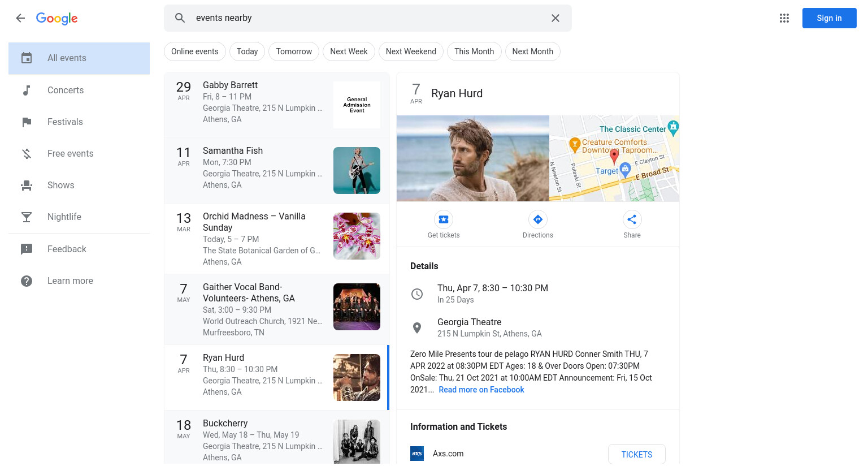868x466 pixels.
Task: Filter by Tomorrow chip
Action: click(294, 51)
